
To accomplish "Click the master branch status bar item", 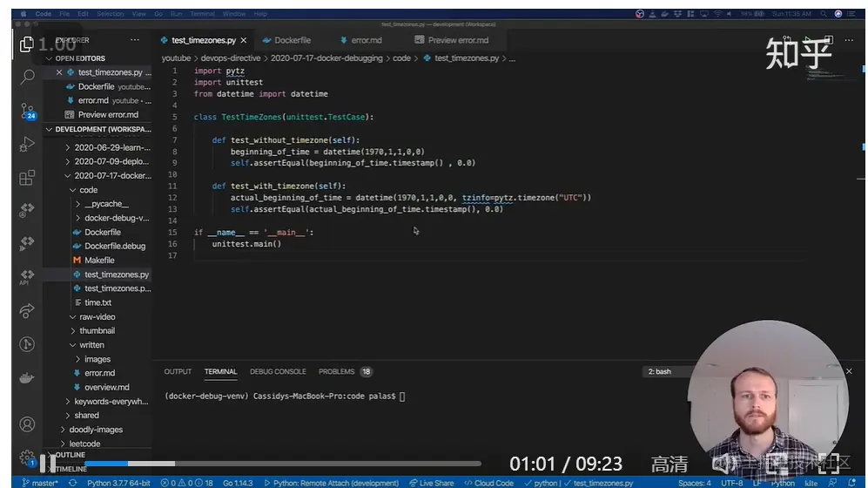I will point(40,483).
